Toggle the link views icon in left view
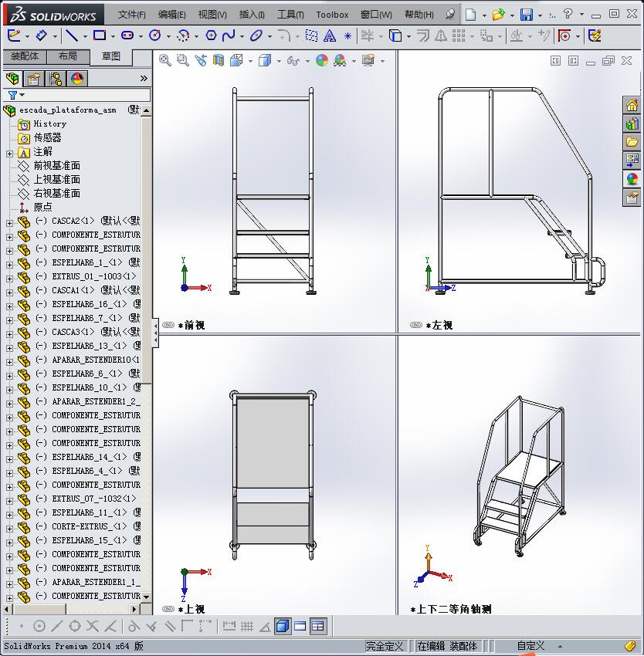 tap(415, 325)
